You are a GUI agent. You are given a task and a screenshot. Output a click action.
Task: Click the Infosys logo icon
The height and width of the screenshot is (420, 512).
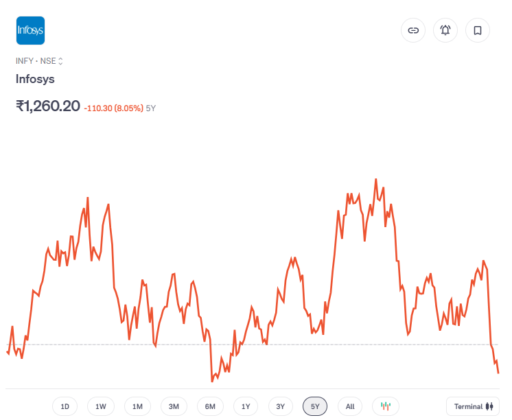point(30,30)
